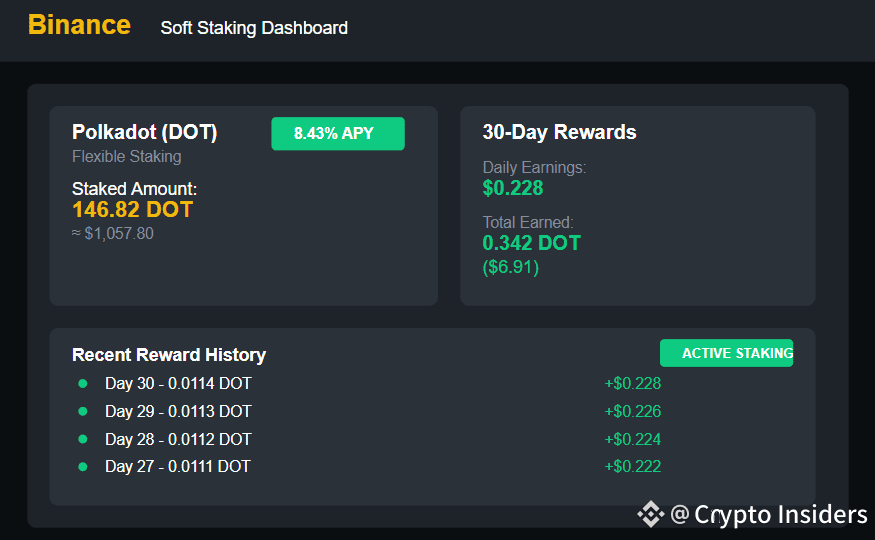This screenshot has height=540, width=875.
Task: Click the 0.342 DOT total earned value
Action: (x=531, y=243)
